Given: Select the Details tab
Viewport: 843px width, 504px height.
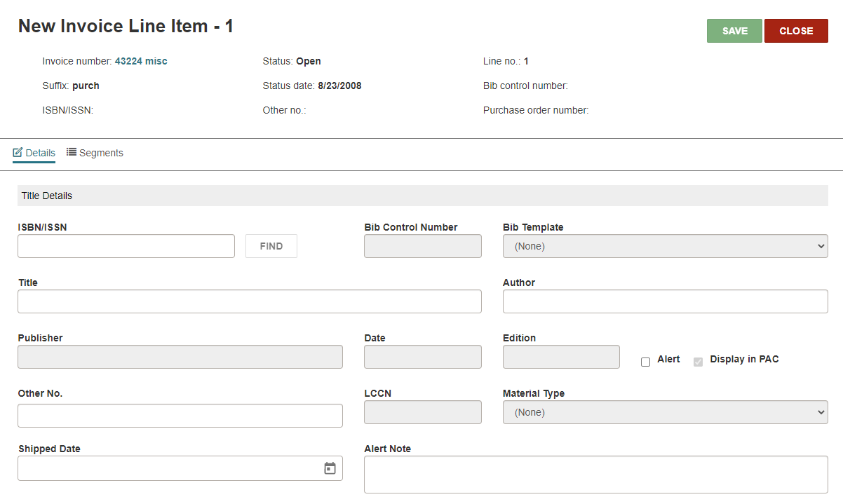Looking at the screenshot, I should [34, 153].
